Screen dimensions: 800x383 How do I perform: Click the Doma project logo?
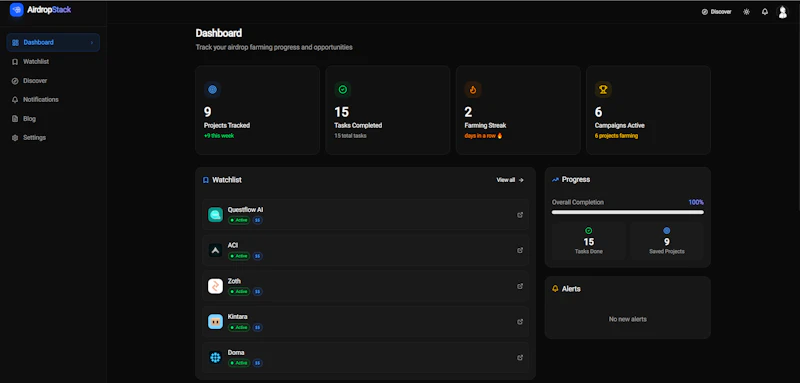(x=215, y=358)
